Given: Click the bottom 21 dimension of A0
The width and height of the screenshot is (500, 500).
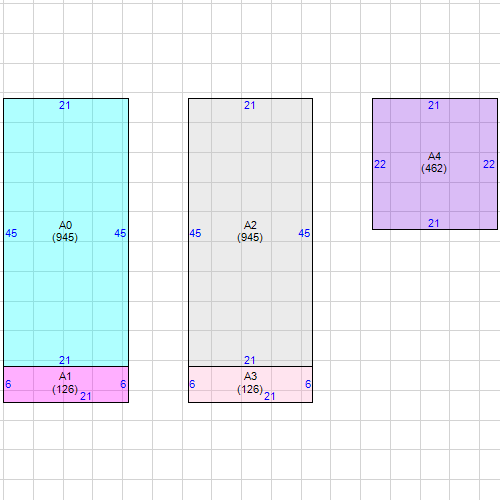Looking at the screenshot, I should coord(65,360).
